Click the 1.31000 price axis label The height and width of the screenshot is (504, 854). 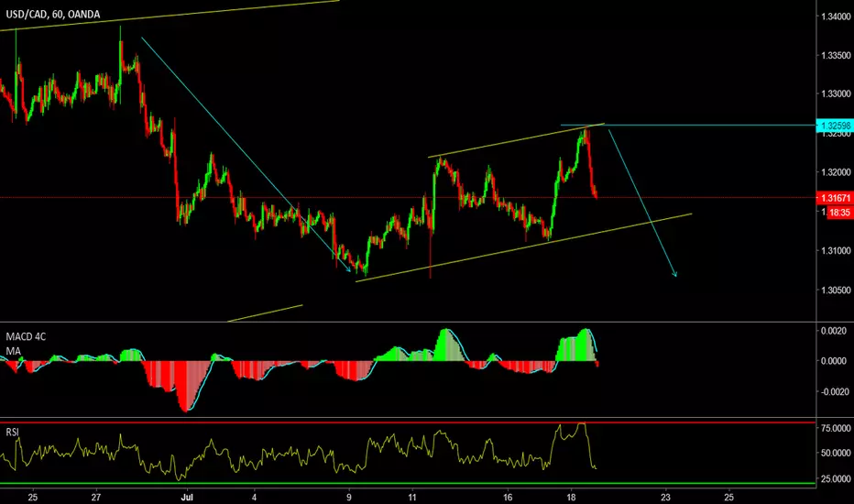tap(836, 251)
